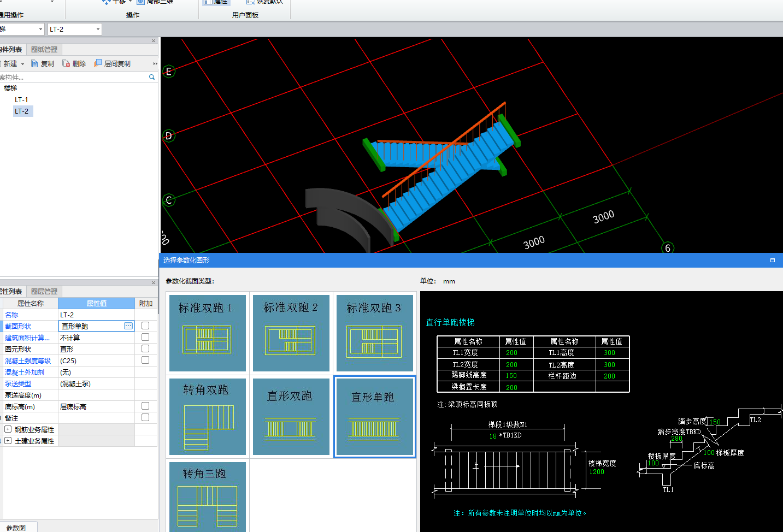Edit 踢脚线高度 value 150 in parameter table
This screenshot has height=532, width=783.
tap(511, 376)
